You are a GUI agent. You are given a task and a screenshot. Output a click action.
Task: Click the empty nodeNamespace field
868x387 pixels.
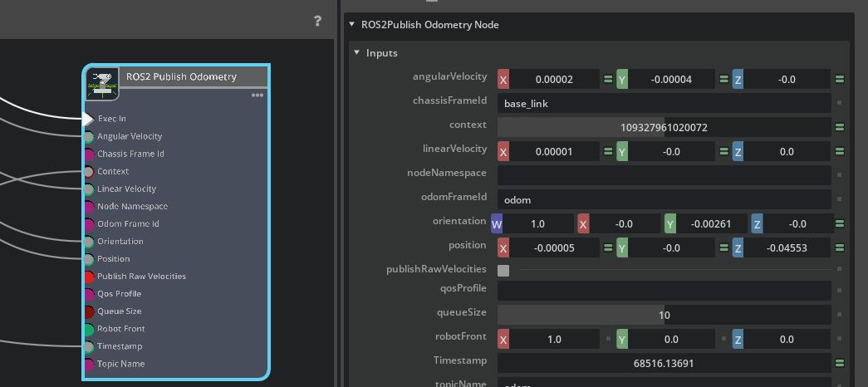[x=664, y=175]
